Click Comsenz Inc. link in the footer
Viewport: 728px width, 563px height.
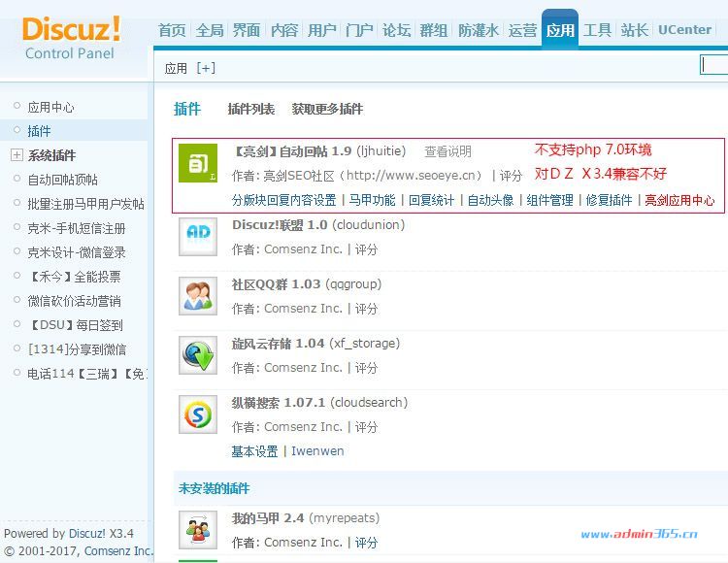(118, 551)
